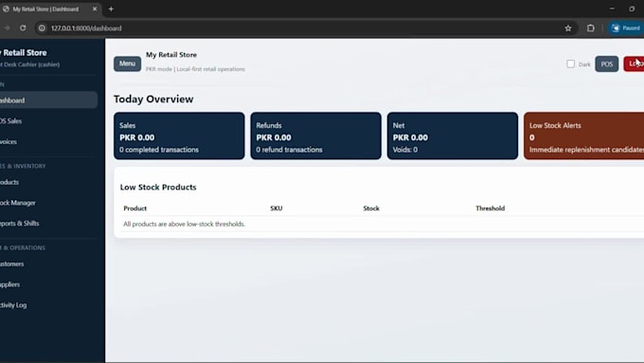Restore down the browser window

[x=632, y=9]
